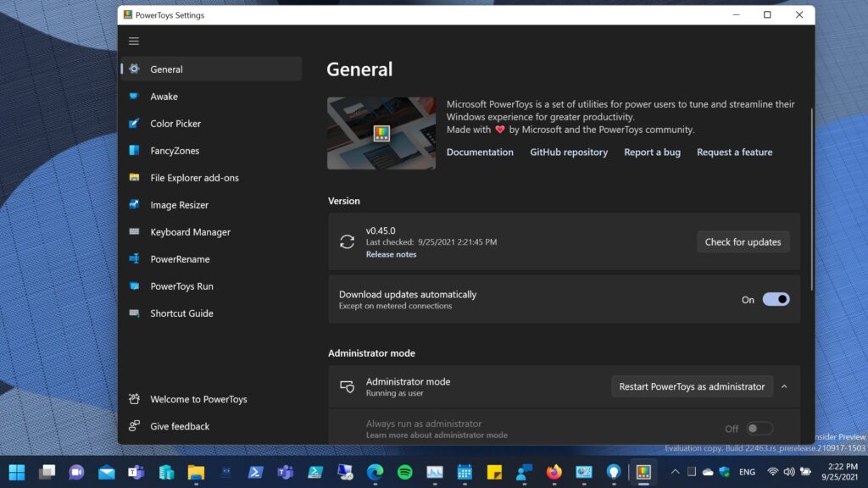Select File Explorer add-ons menu item
The height and width of the screenshot is (488, 868).
tap(194, 178)
